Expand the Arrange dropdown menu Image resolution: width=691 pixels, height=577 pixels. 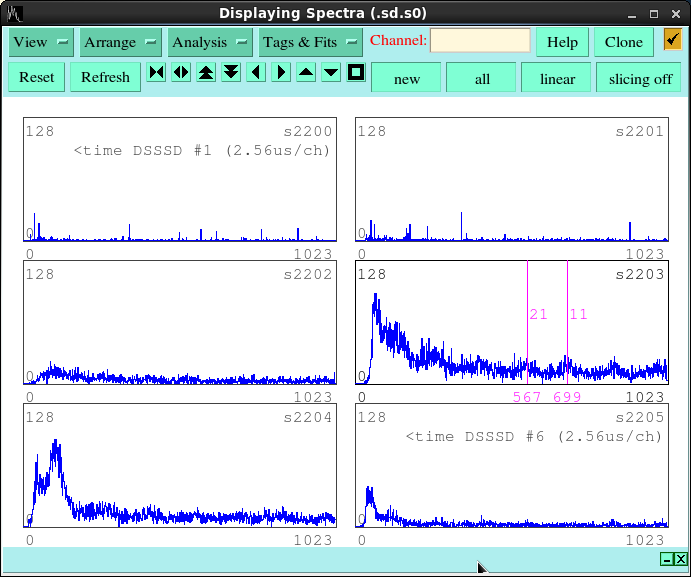120,42
